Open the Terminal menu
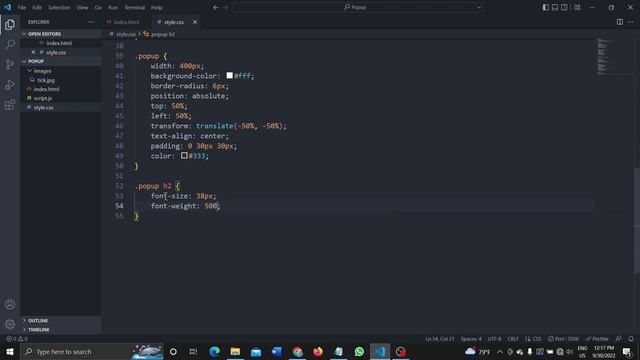Viewport: 640px width, 360px height. [x=135, y=7]
